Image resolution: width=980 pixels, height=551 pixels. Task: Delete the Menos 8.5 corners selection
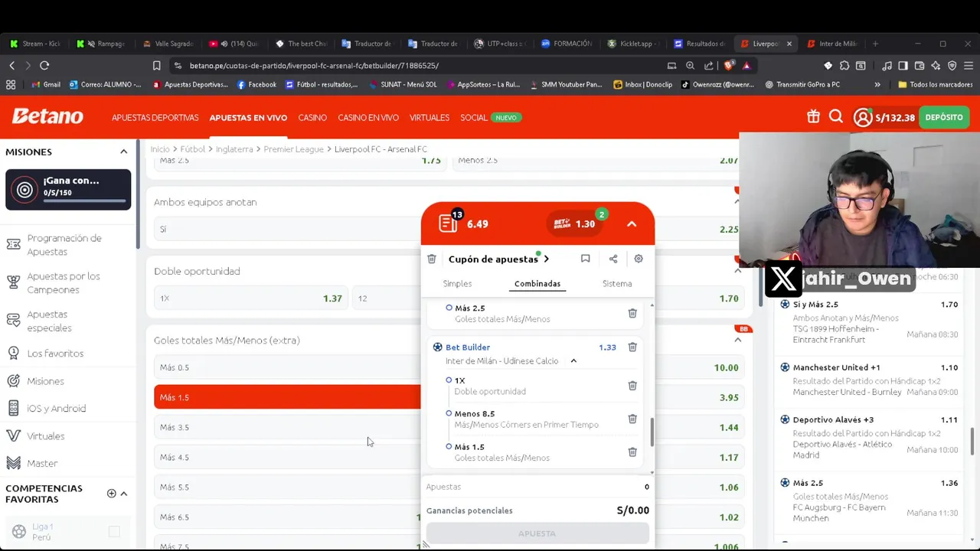coord(632,419)
